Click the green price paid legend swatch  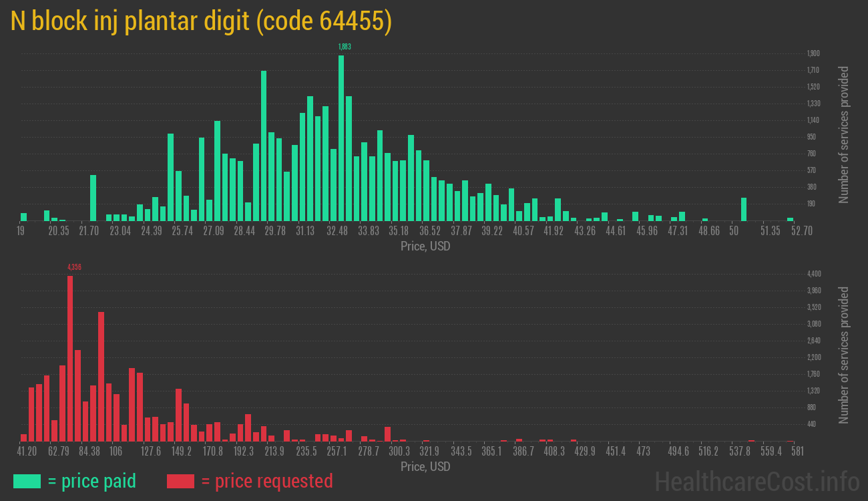(27, 481)
